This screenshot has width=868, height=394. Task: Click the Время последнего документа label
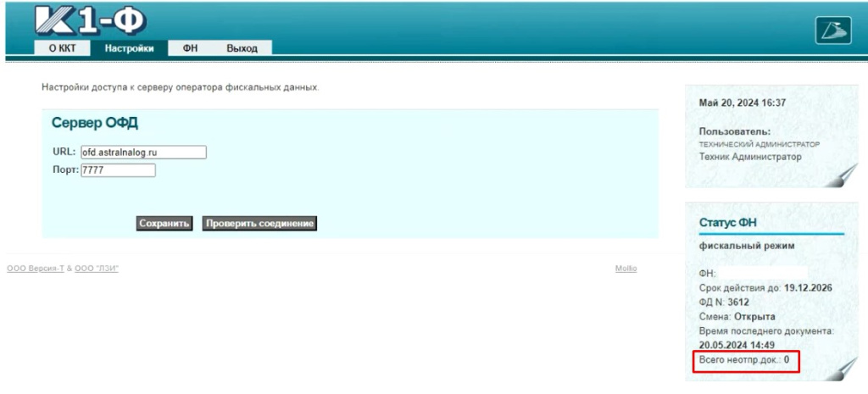click(766, 331)
